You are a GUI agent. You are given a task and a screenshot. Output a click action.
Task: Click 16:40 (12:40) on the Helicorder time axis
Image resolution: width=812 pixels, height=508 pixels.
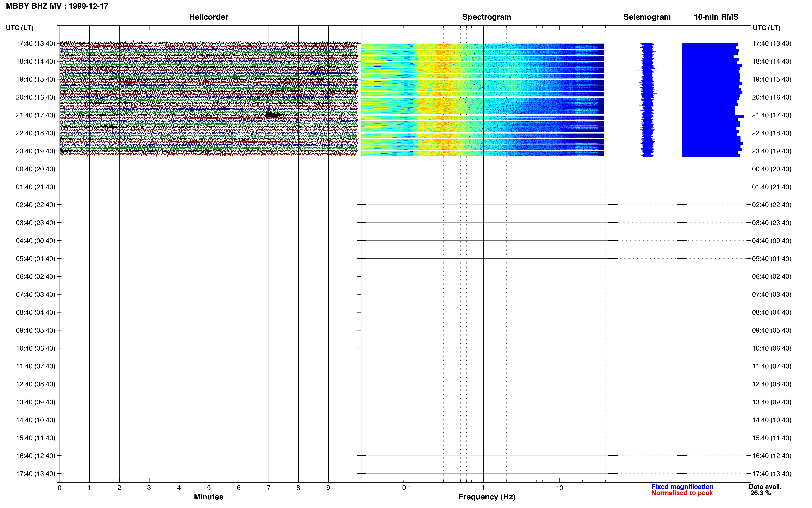[x=35, y=456]
